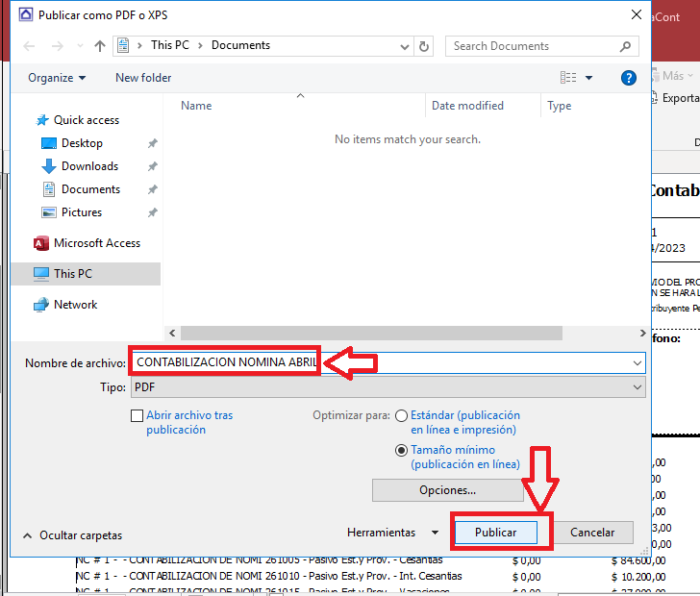Open the Herramientas dropdown
700x596 pixels.
393,533
